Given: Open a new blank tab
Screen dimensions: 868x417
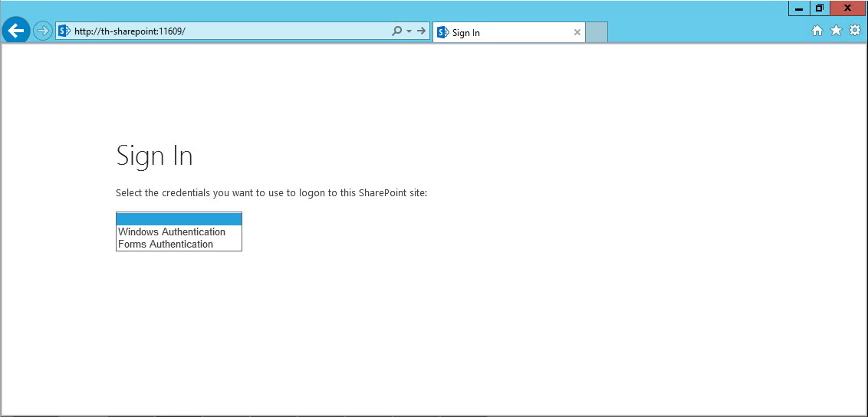Looking at the screenshot, I should (x=597, y=32).
